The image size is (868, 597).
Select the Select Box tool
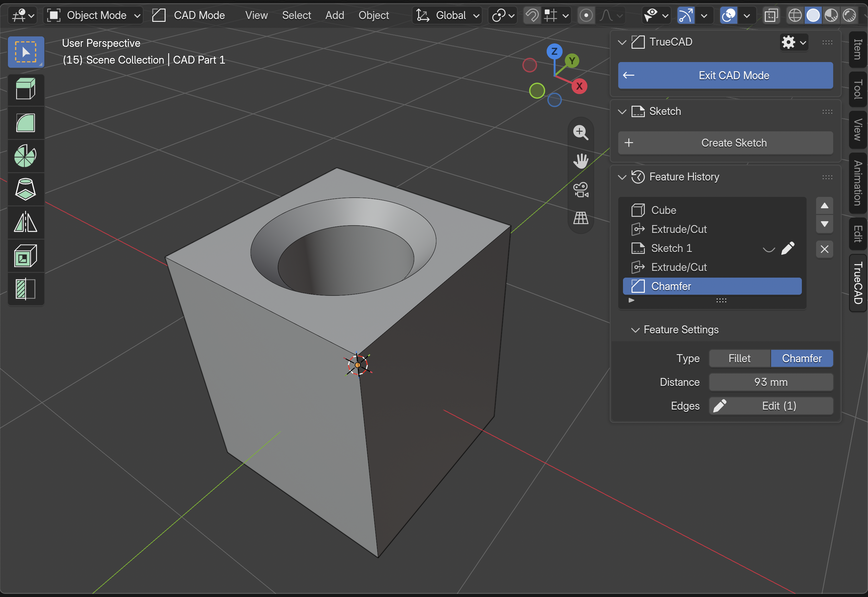click(26, 52)
